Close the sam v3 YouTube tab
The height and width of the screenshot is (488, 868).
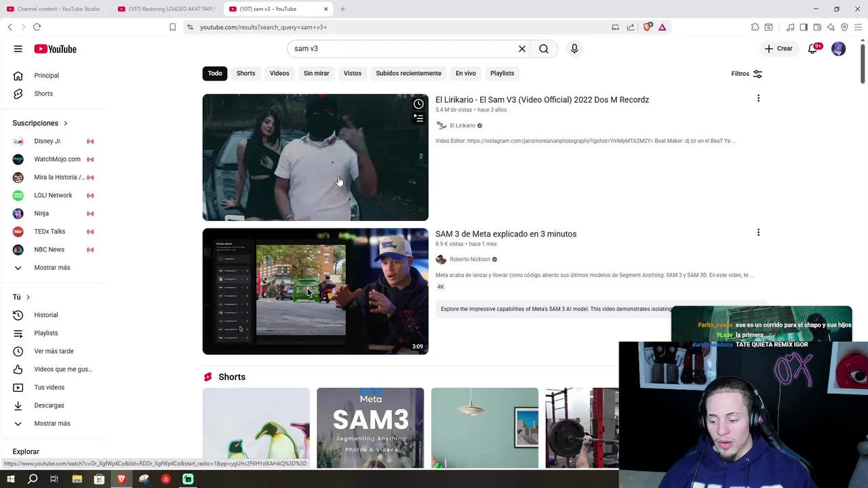[x=325, y=9]
